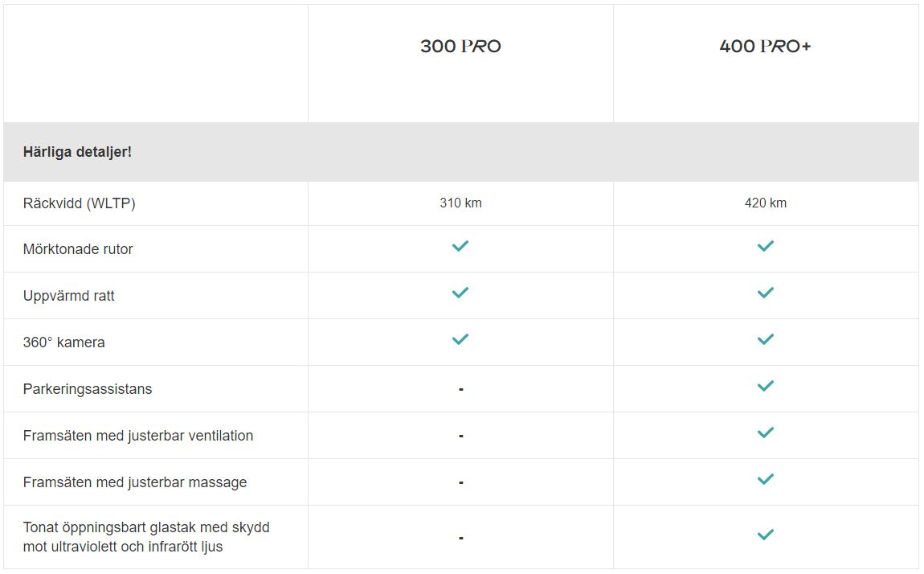This screenshot has height=574, width=924.
Task: Click the Parkeringsassistans row label
Action: tap(88, 389)
